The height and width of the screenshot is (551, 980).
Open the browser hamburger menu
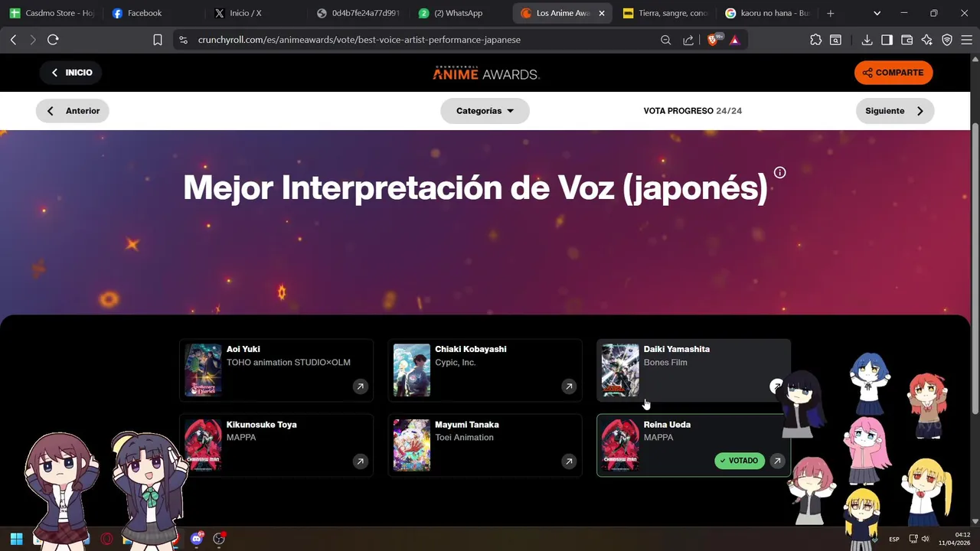pyautogui.click(x=967, y=40)
